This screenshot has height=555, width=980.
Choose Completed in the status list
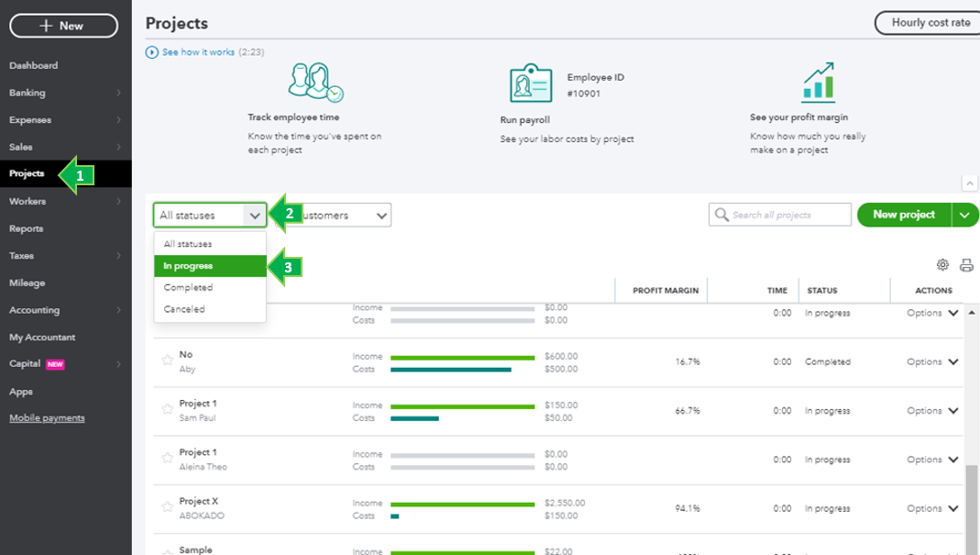210,287
